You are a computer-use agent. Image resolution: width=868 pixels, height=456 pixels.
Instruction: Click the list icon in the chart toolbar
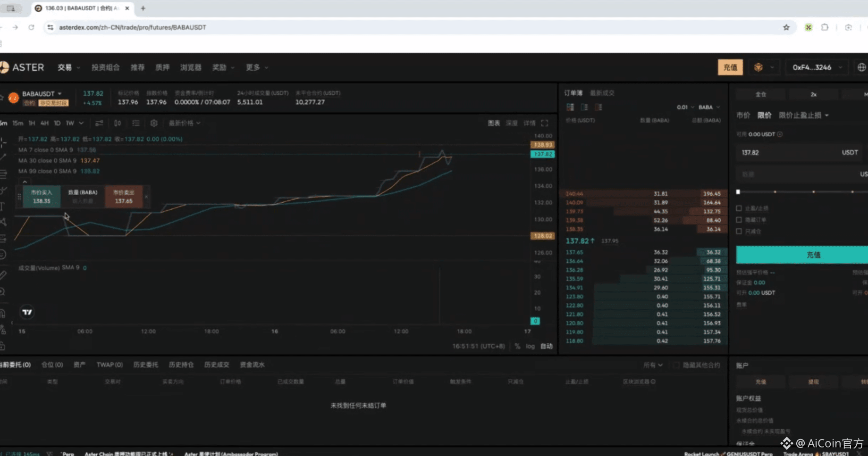tap(136, 123)
